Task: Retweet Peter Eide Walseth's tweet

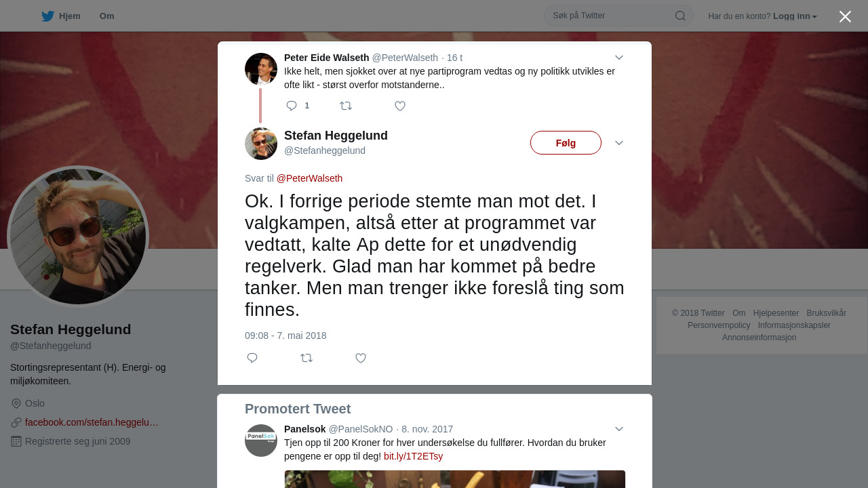Action: 346,106
